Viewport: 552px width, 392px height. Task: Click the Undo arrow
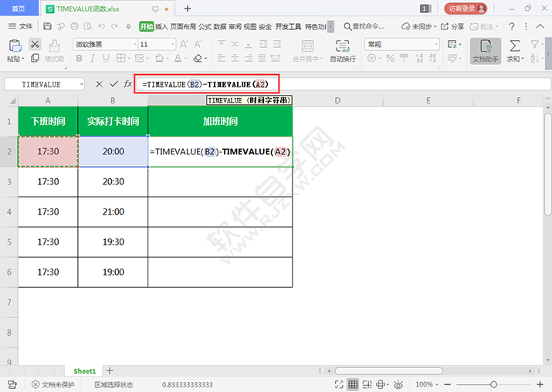coord(102,26)
